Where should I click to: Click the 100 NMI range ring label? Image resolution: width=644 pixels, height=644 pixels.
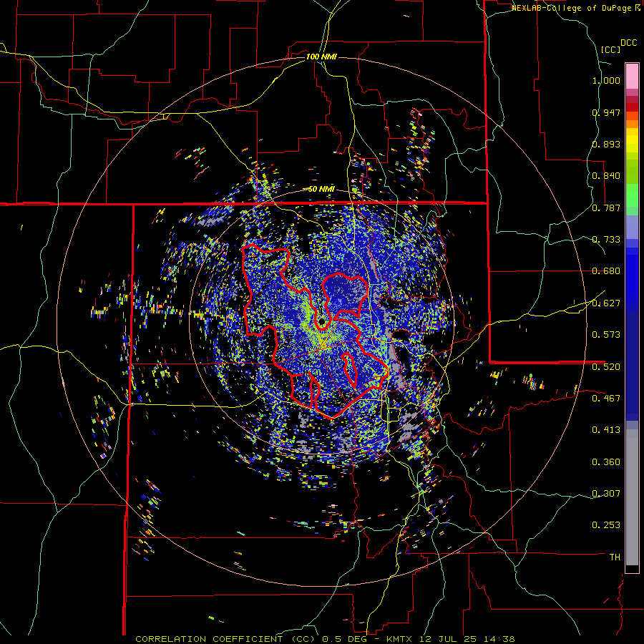click(321, 57)
